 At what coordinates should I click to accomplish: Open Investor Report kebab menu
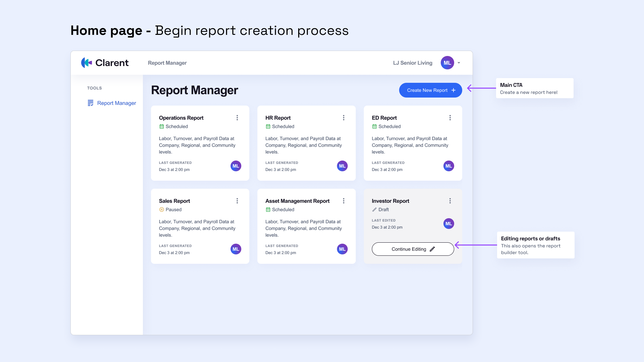[x=450, y=201]
